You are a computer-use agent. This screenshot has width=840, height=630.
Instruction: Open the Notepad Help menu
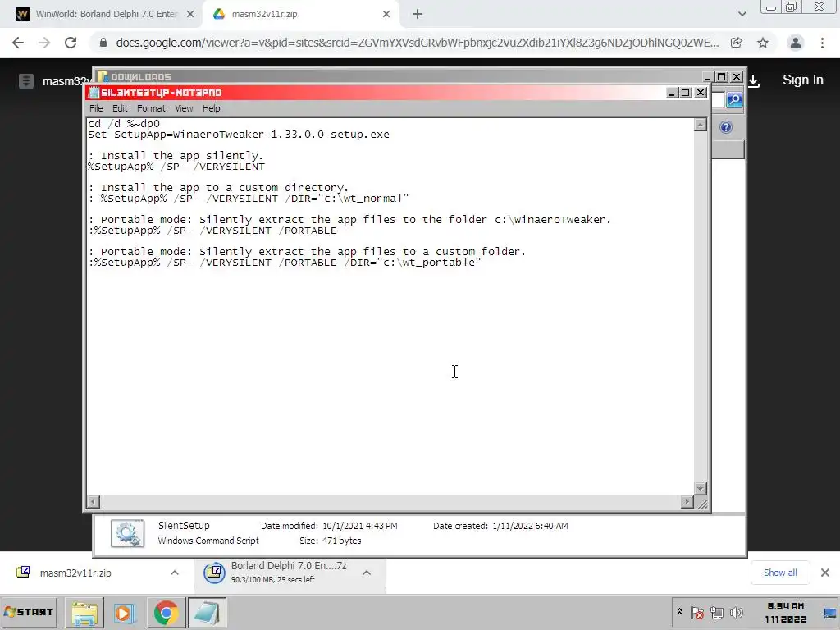click(x=211, y=108)
